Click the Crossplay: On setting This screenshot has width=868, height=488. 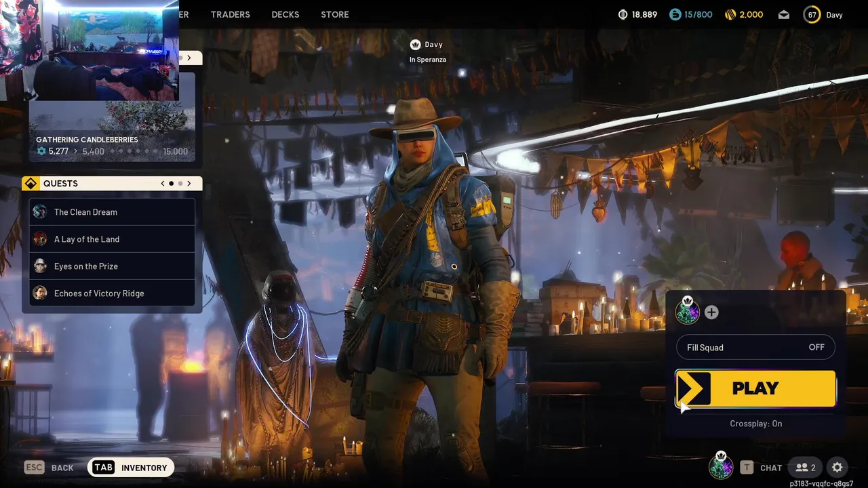click(x=755, y=424)
